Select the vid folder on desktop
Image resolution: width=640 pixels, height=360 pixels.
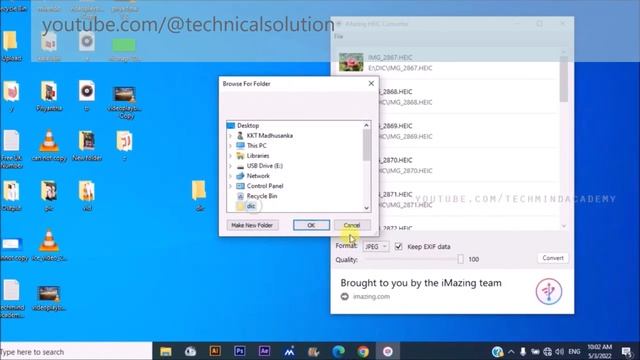(87, 196)
